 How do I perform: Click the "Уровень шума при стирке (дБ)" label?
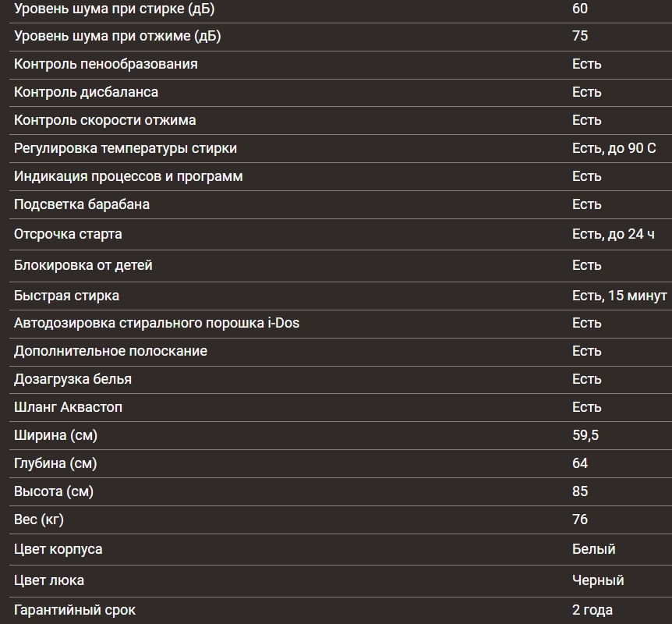pos(114,9)
